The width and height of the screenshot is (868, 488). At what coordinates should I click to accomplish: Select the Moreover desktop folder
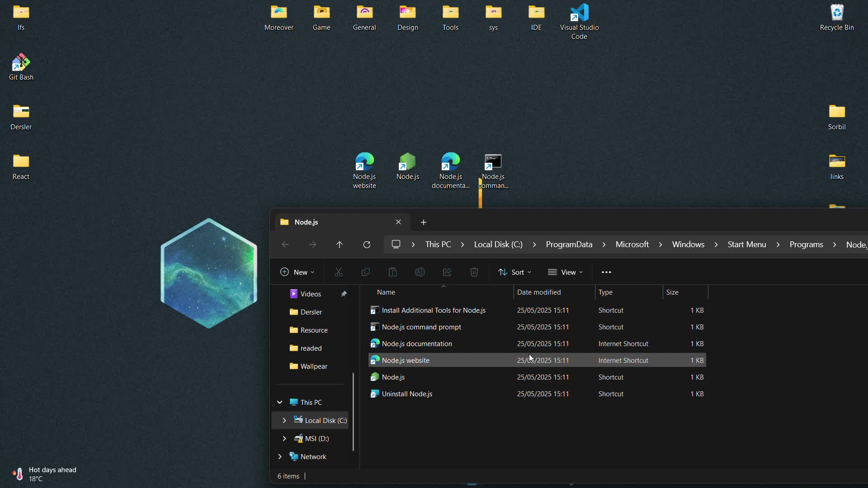279,17
